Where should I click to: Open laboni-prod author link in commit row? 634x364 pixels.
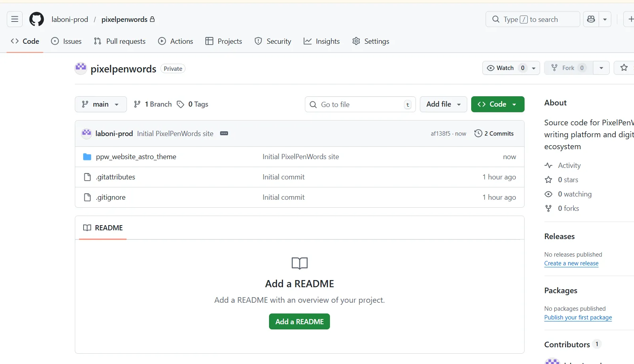click(x=114, y=134)
